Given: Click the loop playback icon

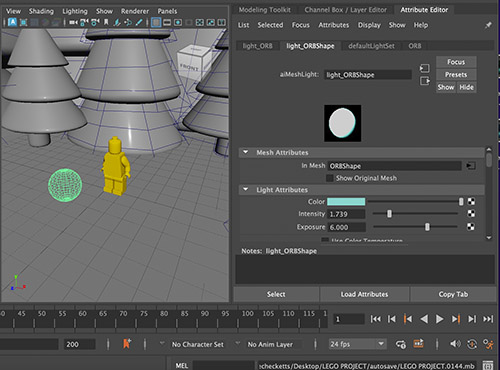Looking at the screenshot, I should click(401, 344).
